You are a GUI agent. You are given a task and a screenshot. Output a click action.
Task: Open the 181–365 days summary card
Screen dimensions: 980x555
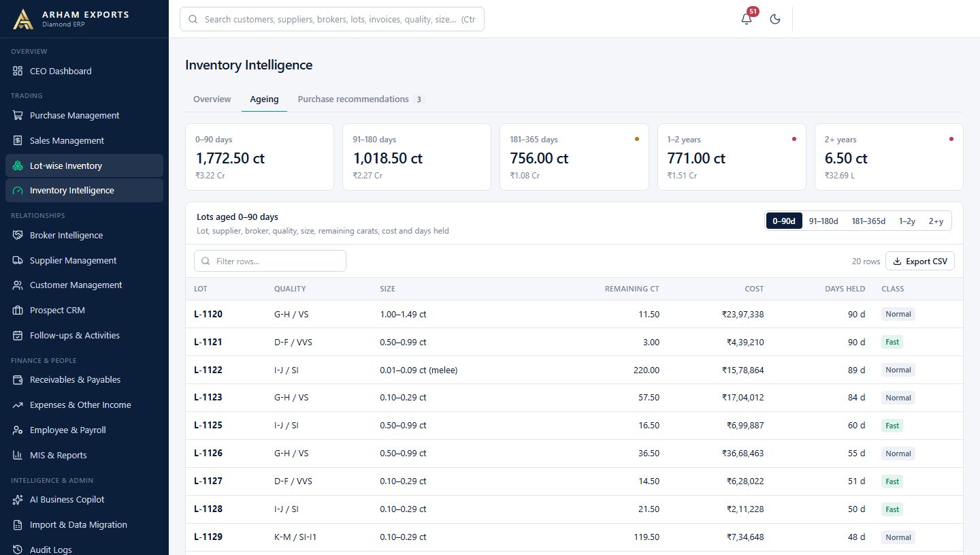click(x=574, y=157)
